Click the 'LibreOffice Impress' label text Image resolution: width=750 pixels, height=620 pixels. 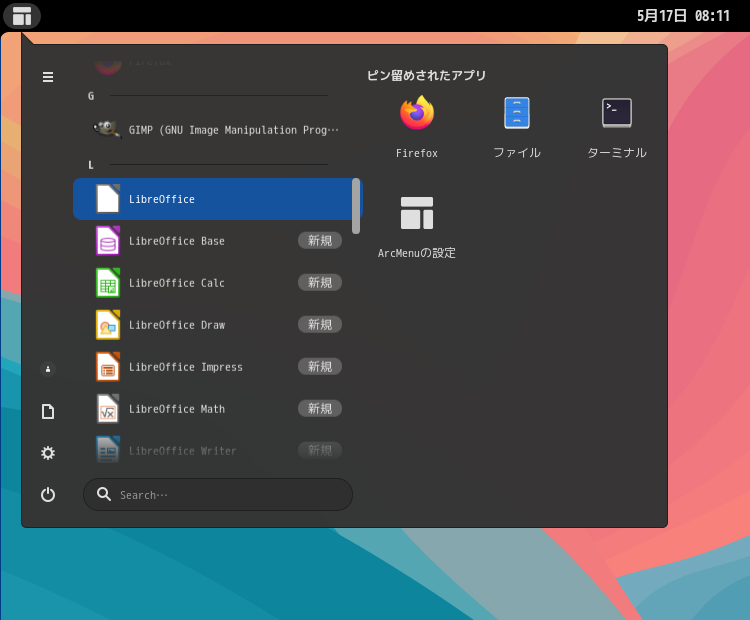[x=186, y=367]
